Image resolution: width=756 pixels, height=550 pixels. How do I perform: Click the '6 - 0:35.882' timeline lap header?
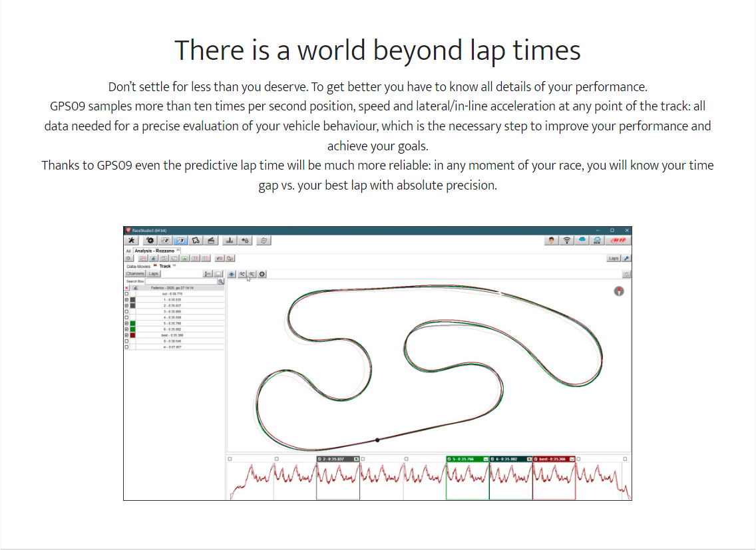tap(511, 459)
